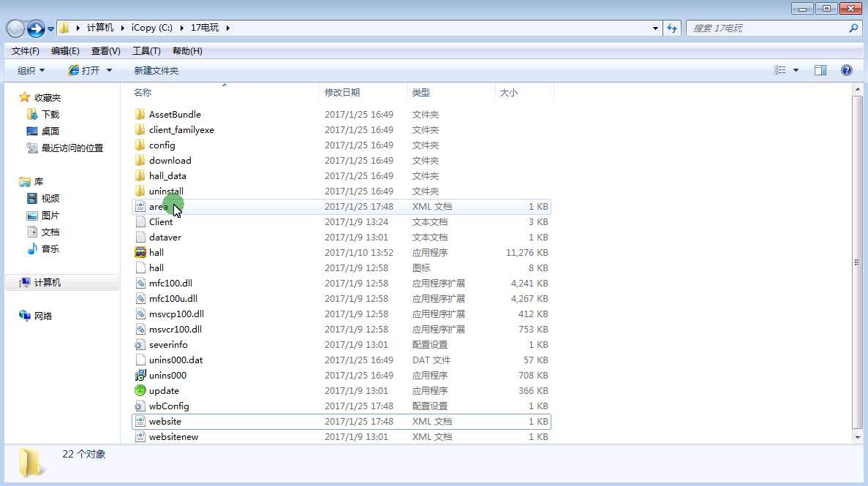The width and height of the screenshot is (868, 486).
Task: Open the 查看(V) menu
Action: [x=106, y=51]
